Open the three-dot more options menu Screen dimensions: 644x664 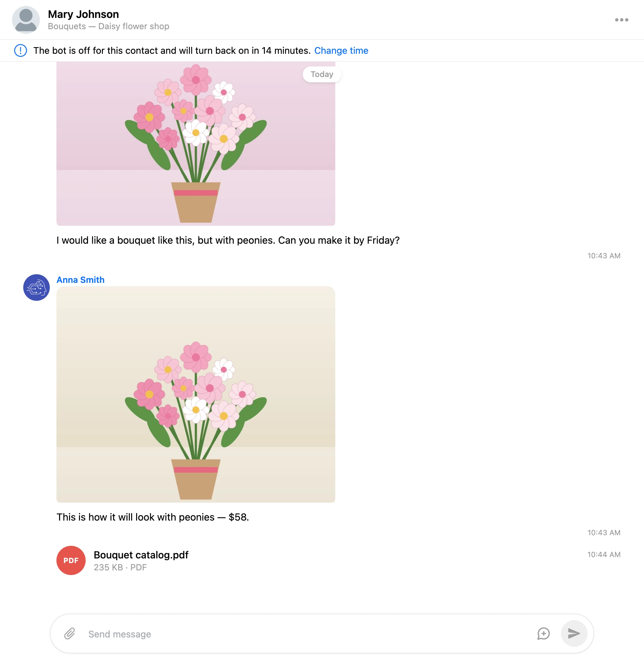[x=621, y=20]
